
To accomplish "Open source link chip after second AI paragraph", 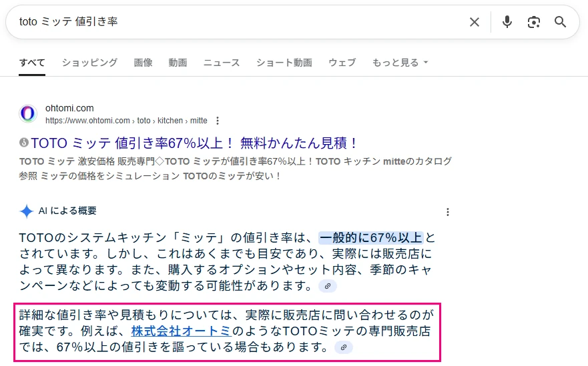I will [x=344, y=347].
